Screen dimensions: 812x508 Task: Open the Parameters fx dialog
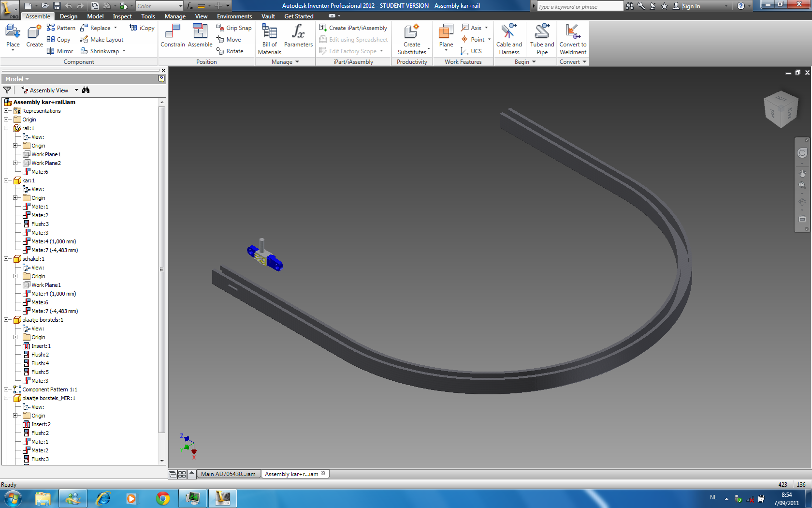point(298,36)
